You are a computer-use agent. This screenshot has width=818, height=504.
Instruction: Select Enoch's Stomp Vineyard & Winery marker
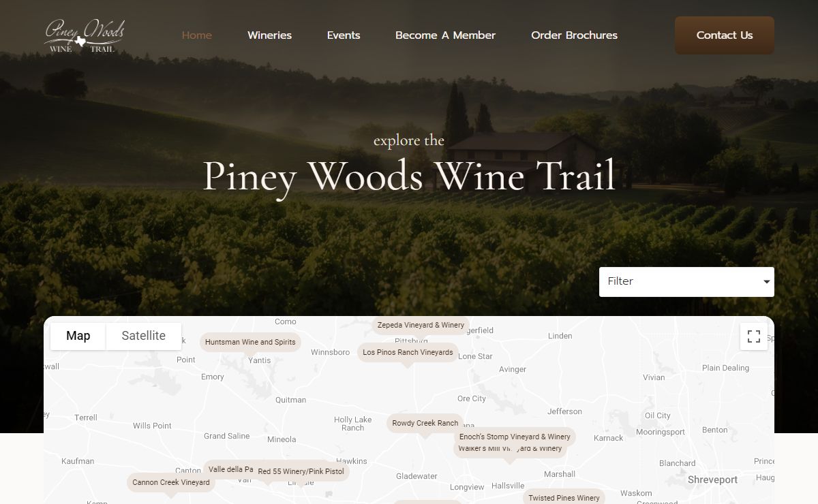(x=515, y=437)
